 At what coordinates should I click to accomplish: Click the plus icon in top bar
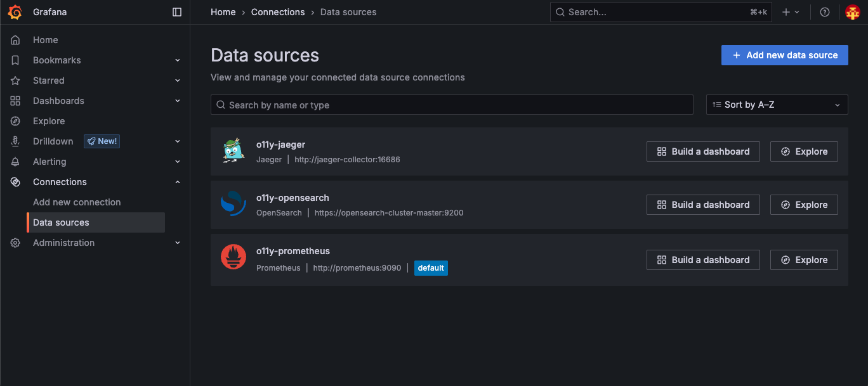[786, 12]
